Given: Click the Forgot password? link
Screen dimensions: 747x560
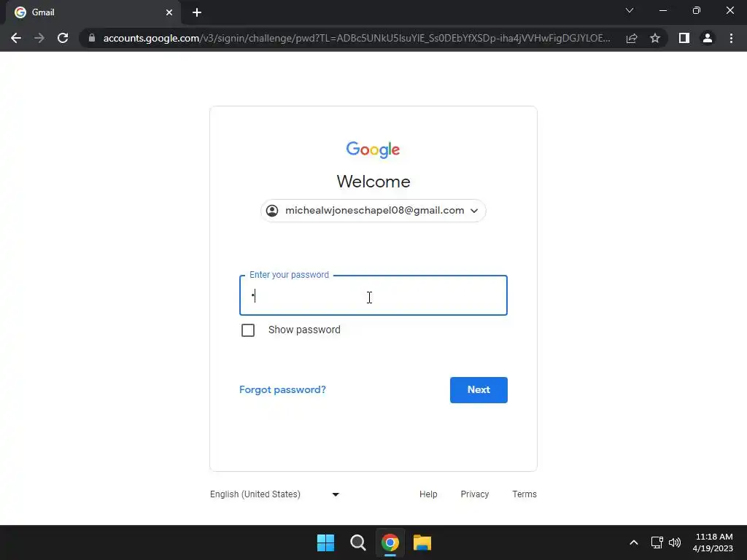Looking at the screenshot, I should coord(282,389).
